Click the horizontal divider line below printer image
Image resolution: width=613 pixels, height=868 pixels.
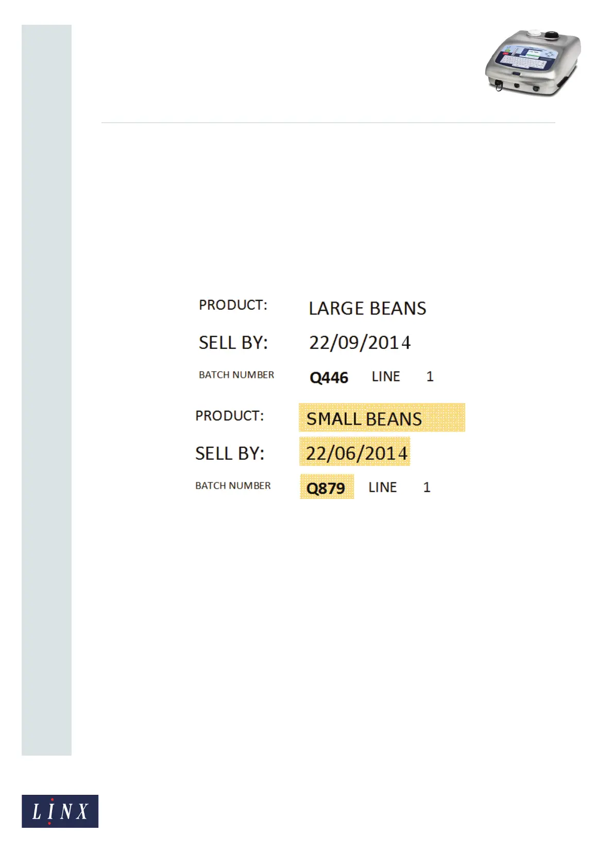click(328, 123)
